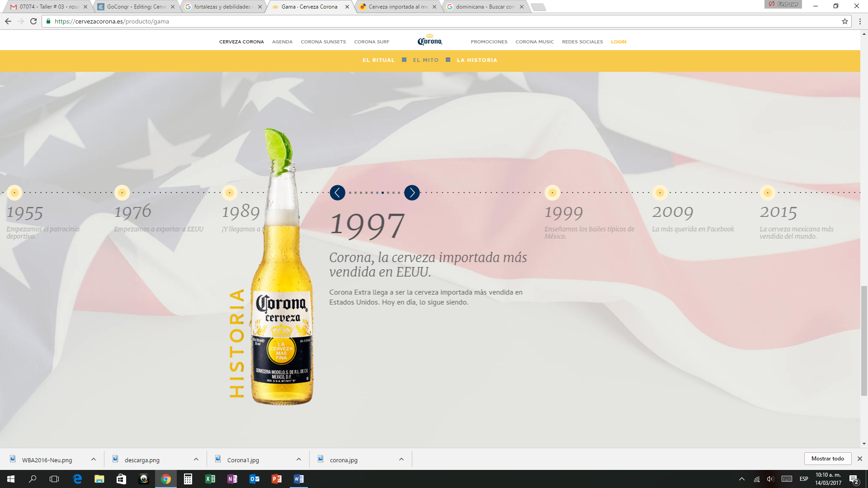Screen dimensions: 868x488
Task: Expand options for WBA2016-Neu.png download
Action: tap(94, 459)
